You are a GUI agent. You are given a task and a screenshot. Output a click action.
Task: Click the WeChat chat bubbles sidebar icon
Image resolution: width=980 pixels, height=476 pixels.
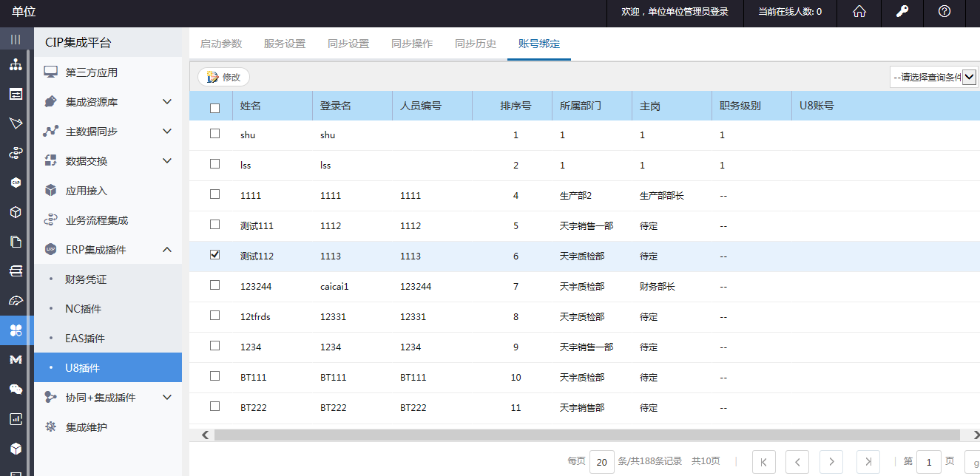(x=16, y=389)
